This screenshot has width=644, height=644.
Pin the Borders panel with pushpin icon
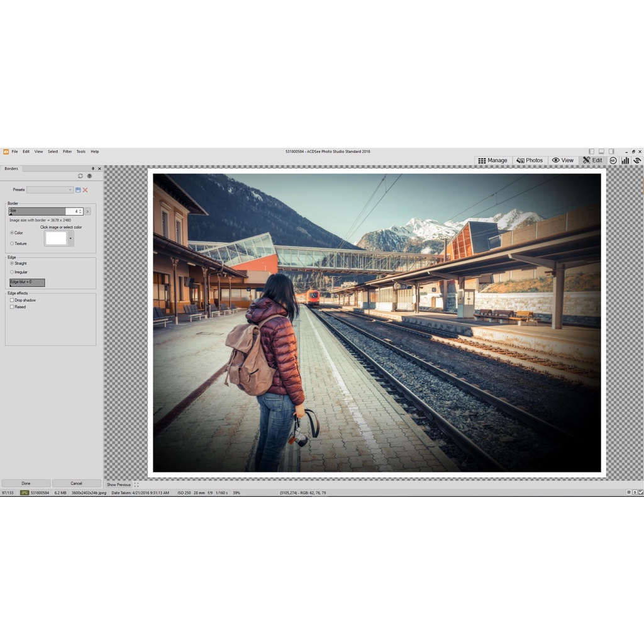(x=93, y=169)
